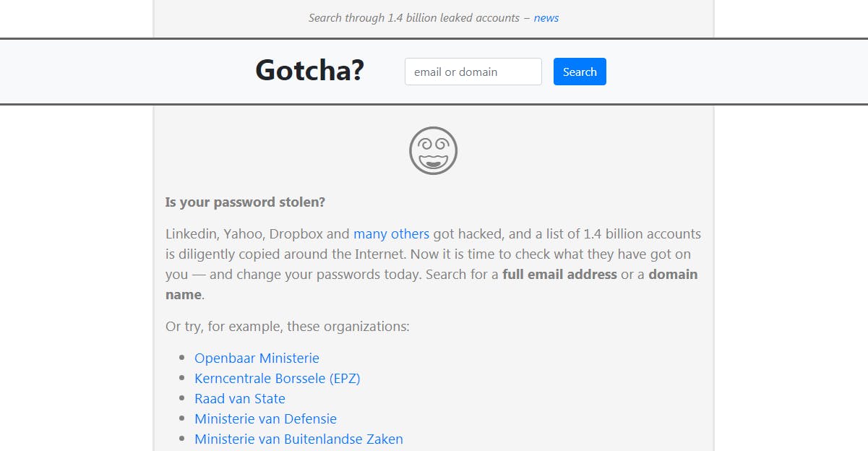Image resolution: width=868 pixels, height=451 pixels.
Task: Open Ministerie van Buitenlandse Zaken link
Action: [x=298, y=439]
